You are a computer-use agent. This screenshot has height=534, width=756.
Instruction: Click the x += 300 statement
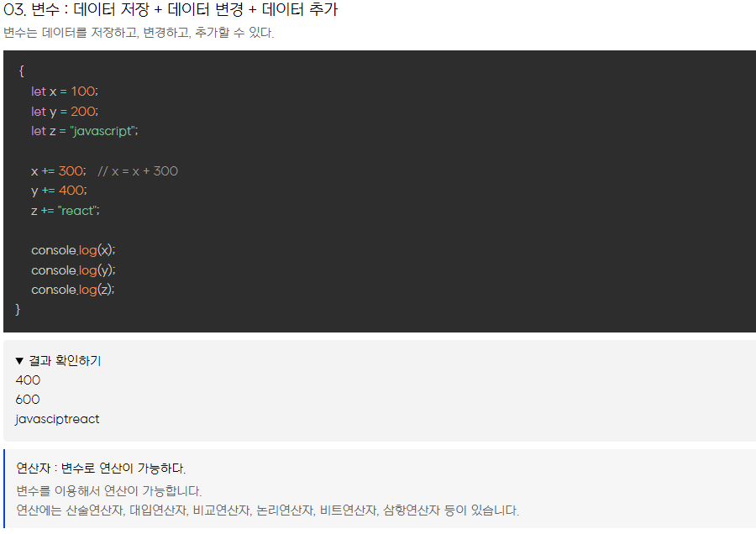pyautogui.click(x=59, y=171)
